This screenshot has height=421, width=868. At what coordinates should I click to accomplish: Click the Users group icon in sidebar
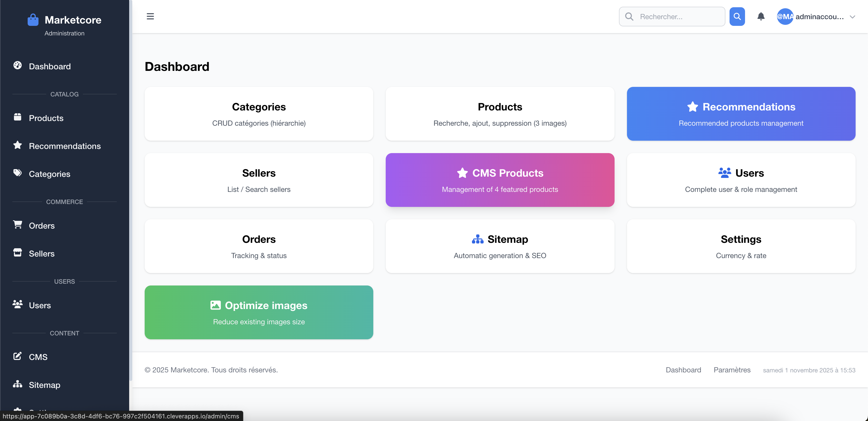pos(18,305)
